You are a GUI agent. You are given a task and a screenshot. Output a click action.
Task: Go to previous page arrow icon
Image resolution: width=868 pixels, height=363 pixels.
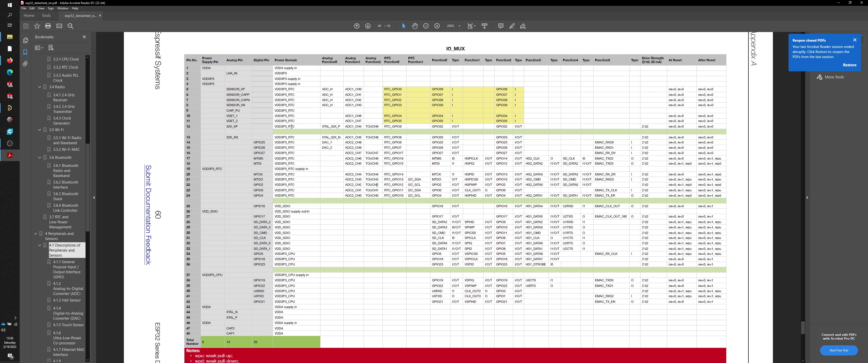357,26
